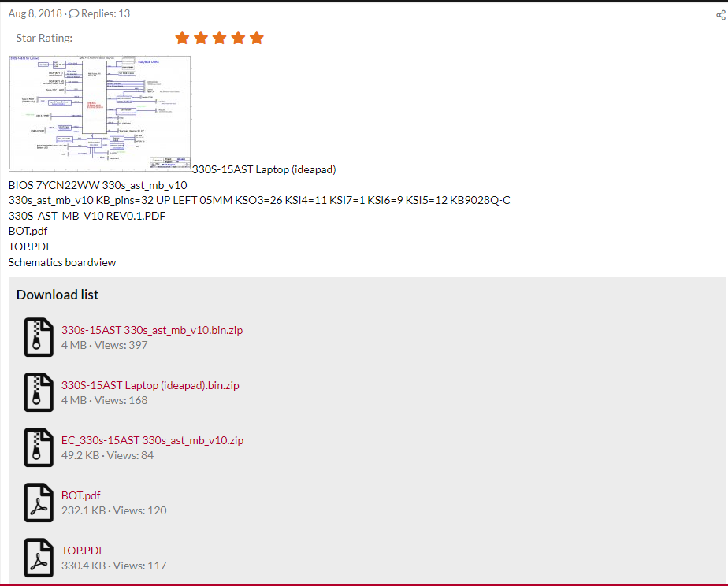Click the Star Rating label
The image size is (728, 586).
pyautogui.click(x=44, y=38)
